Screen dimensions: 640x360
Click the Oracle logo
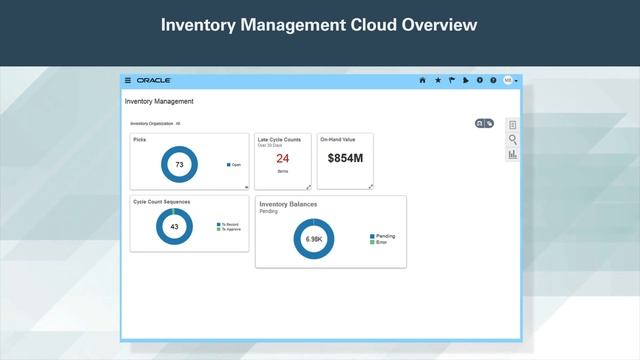click(x=153, y=80)
